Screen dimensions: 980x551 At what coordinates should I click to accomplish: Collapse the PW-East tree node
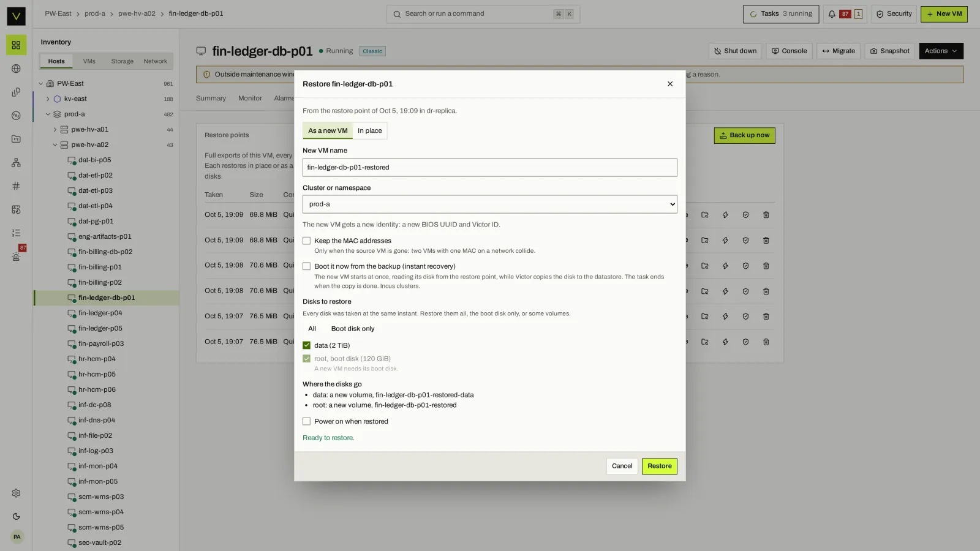tap(41, 84)
